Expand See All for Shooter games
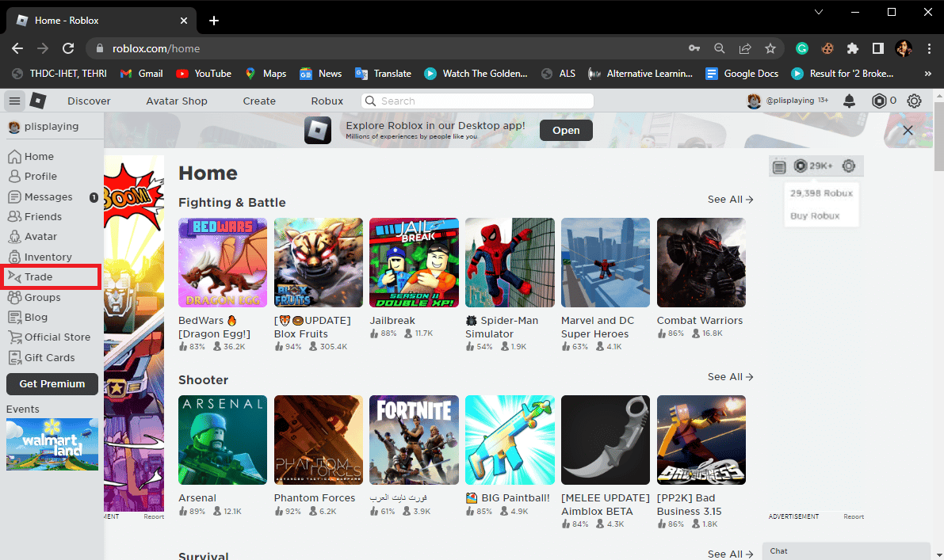This screenshot has height=560, width=944. [x=730, y=377]
